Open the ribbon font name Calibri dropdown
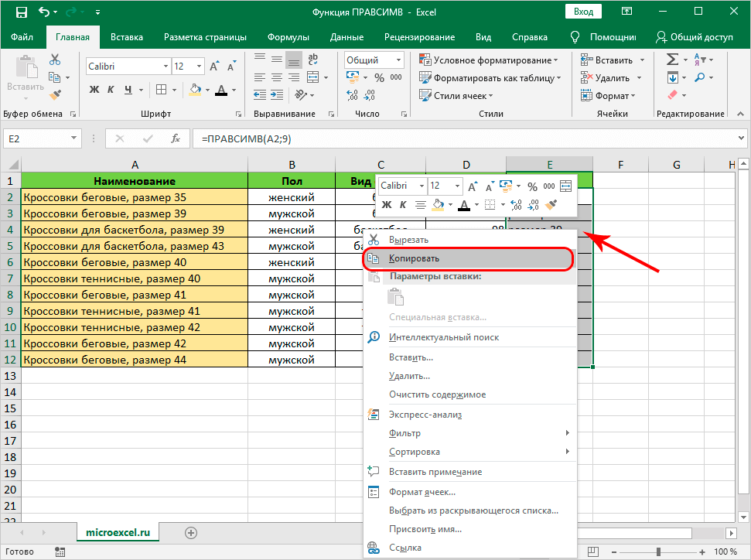Screen dimensions: 751x560 tap(166, 67)
